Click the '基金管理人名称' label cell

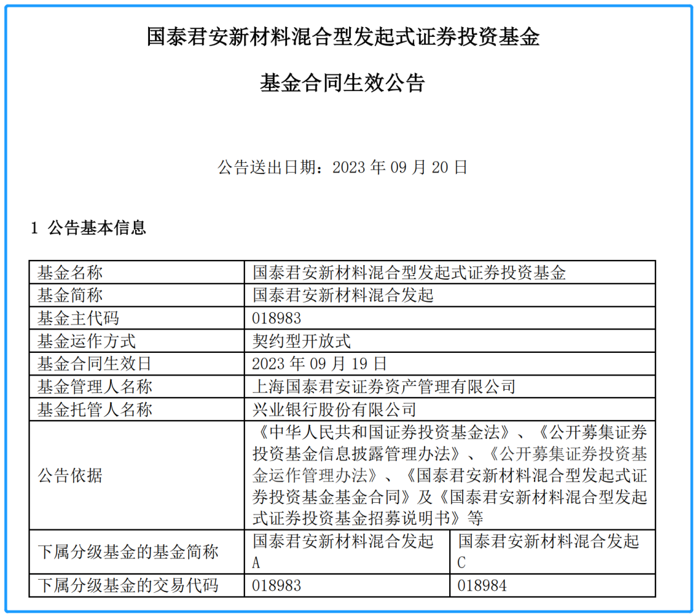click(136, 387)
